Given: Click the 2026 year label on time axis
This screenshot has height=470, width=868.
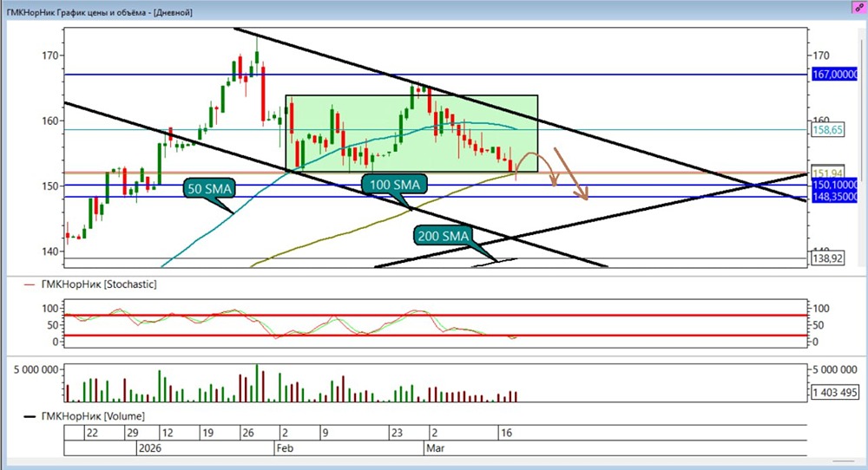Looking at the screenshot, I should pyautogui.click(x=150, y=447).
